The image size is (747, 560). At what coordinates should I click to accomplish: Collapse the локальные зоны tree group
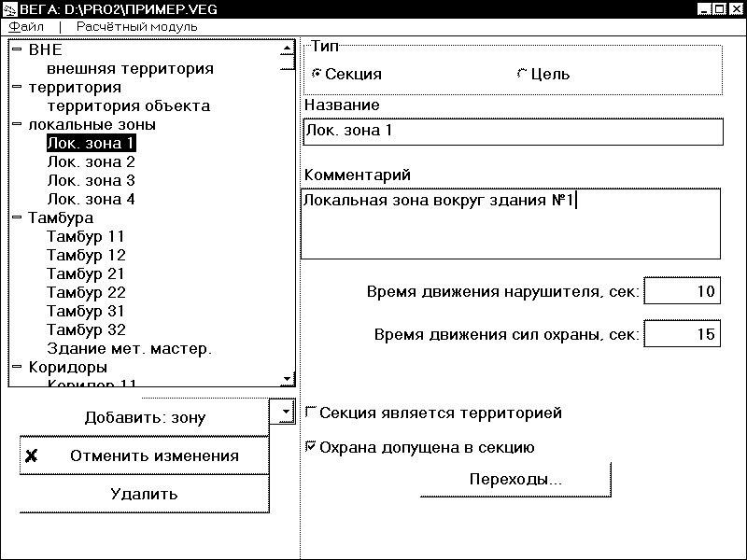pos(17,124)
